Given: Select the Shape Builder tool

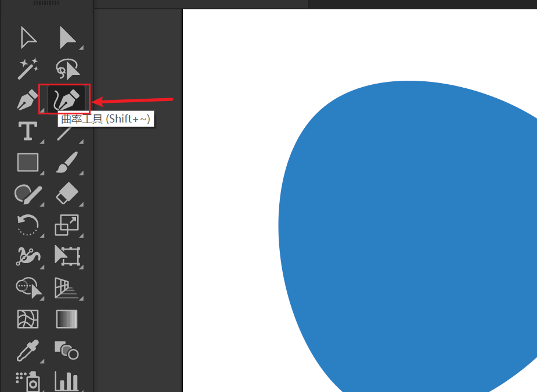Looking at the screenshot, I should coord(29,287).
